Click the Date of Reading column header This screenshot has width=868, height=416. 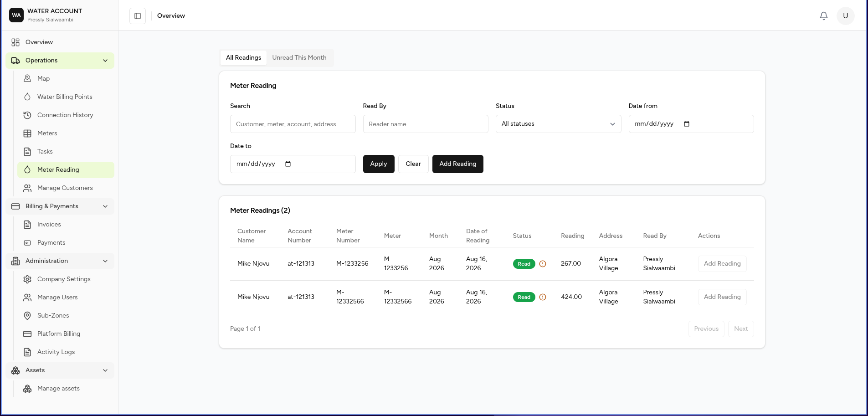coord(478,236)
